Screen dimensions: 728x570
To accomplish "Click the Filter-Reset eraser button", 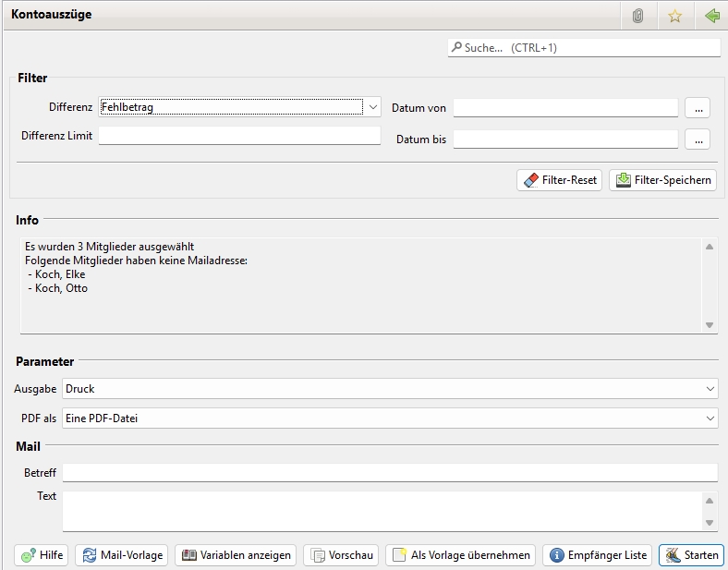I will pos(559,180).
